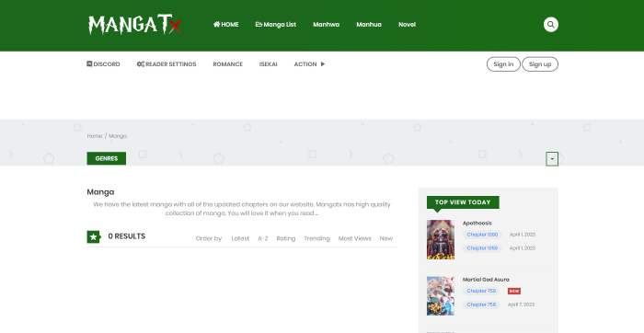Select the Manhua menu item
The height and width of the screenshot is (333, 644).
click(369, 25)
